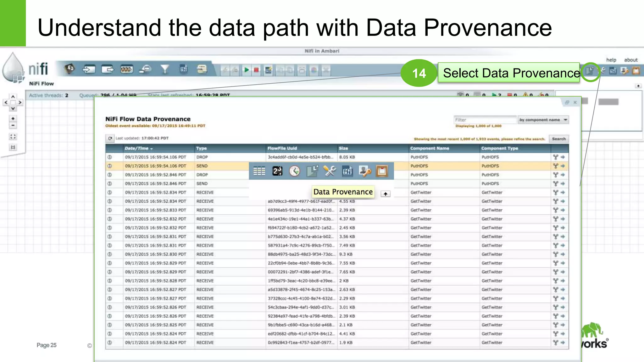
Task: View details of the first DROP event
Action: click(109, 157)
